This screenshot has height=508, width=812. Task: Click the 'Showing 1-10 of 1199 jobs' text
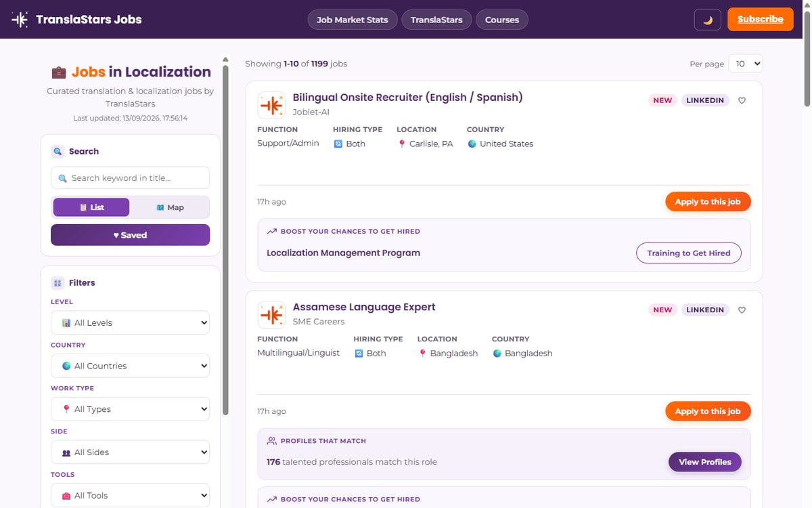[x=296, y=64]
